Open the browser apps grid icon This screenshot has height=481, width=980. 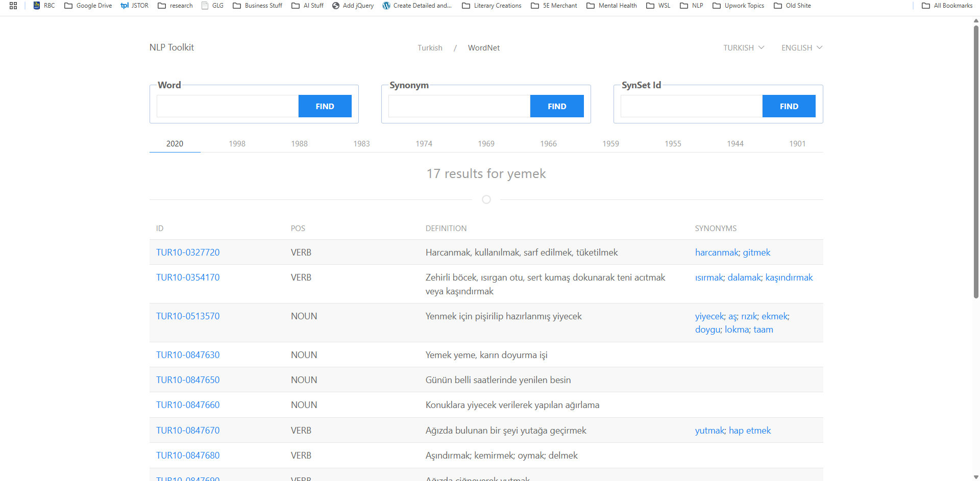point(13,6)
